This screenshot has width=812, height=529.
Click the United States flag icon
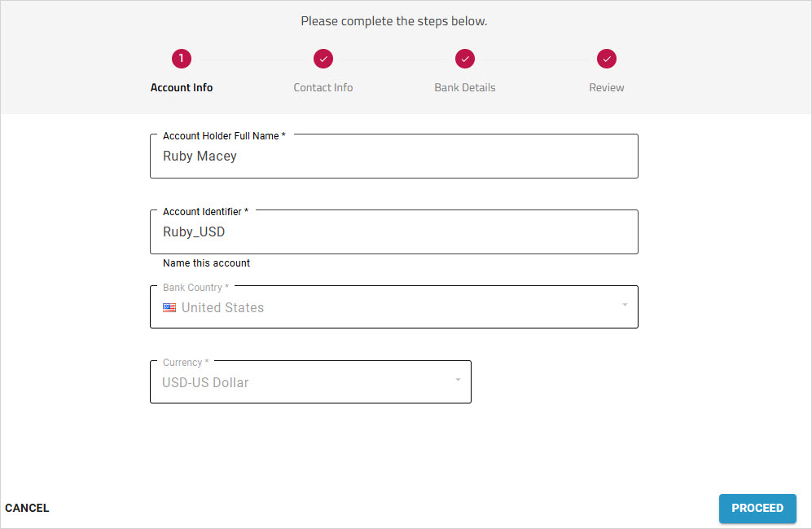(169, 307)
